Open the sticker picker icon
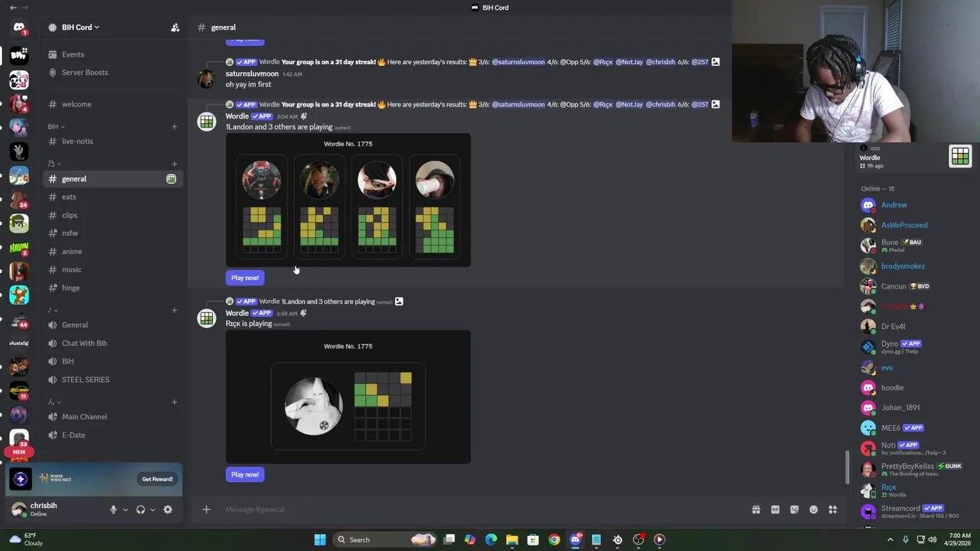Image resolution: width=980 pixels, height=551 pixels. 794,510
